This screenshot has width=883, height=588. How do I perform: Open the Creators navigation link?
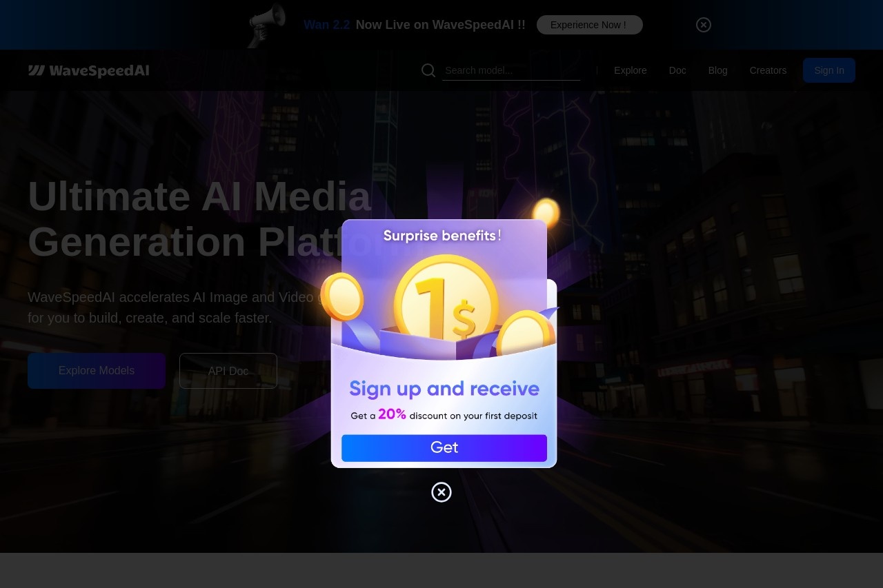pyautogui.click(x=768, y=70)
